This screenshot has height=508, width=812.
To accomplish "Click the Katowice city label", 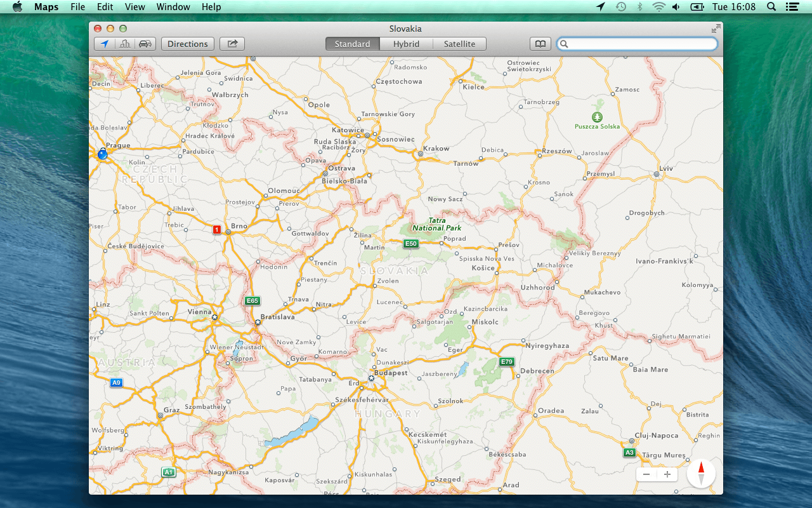I will click(348, 130).
